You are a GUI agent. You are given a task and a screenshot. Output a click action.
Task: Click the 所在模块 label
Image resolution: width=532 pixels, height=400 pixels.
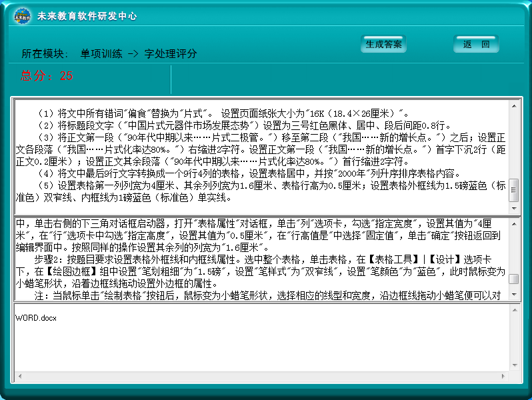pos(45,53)
